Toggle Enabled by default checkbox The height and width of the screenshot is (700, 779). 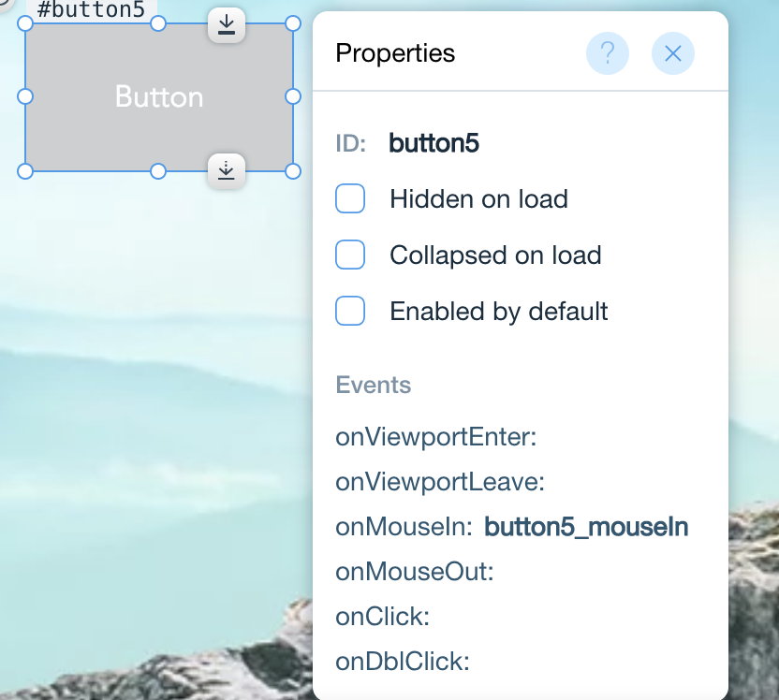350,311
